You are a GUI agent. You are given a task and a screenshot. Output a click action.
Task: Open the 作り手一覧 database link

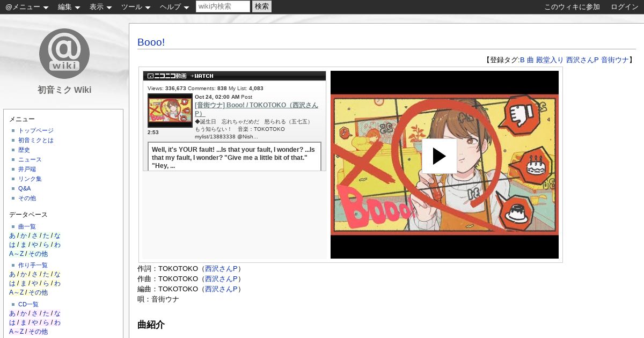[33, 265]
